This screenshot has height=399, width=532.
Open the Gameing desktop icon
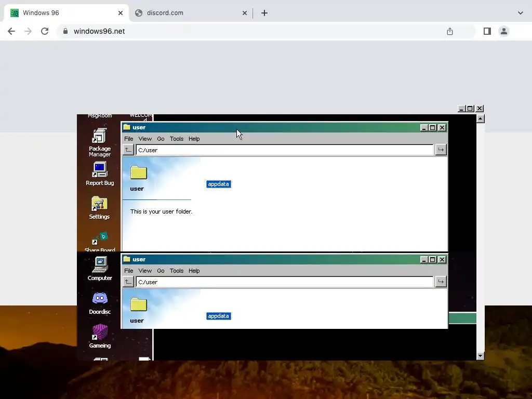[x=99, y=336]
